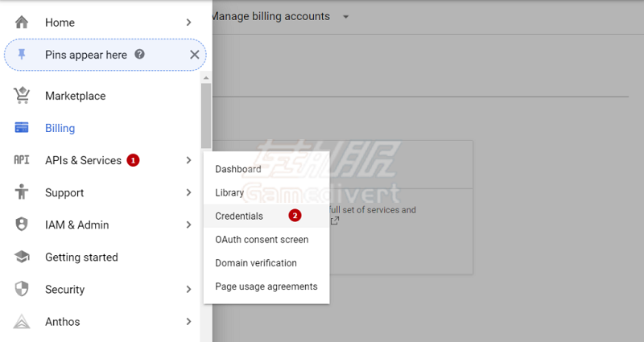This screenshot has width=644, height=342.
Task: Click the Manage billing accounts title
Action: pos(271,16)
